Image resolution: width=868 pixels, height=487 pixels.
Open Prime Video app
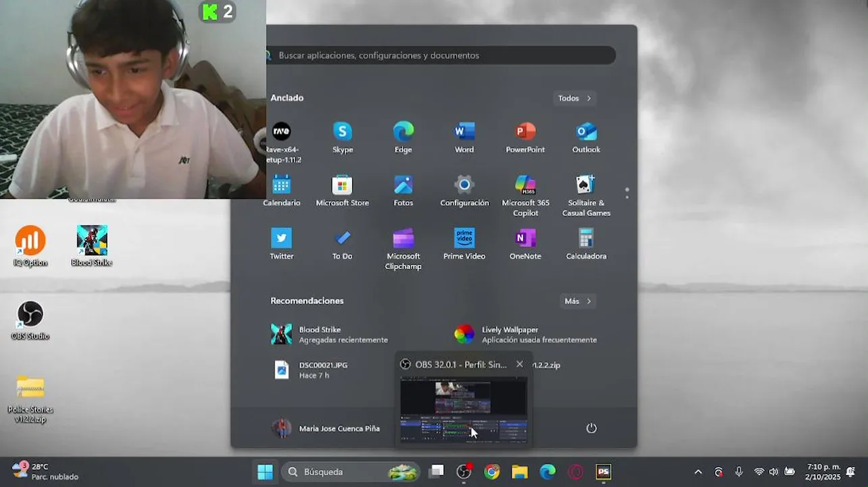(464, 244)
